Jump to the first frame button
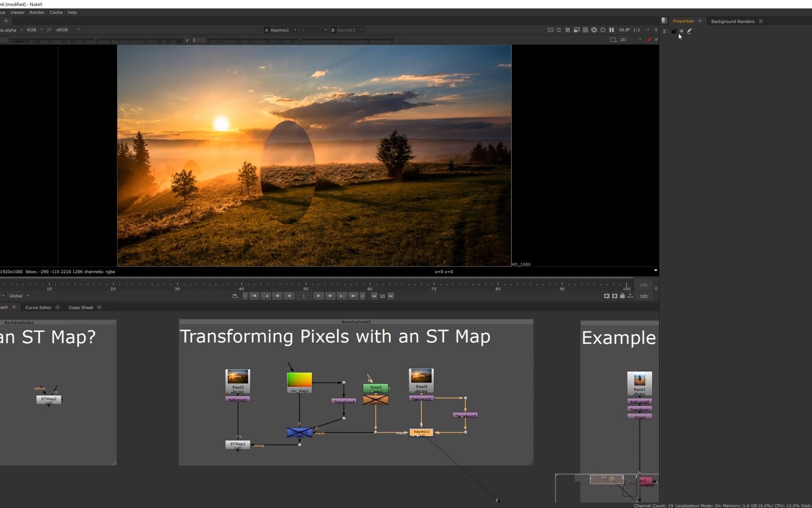 254,296
